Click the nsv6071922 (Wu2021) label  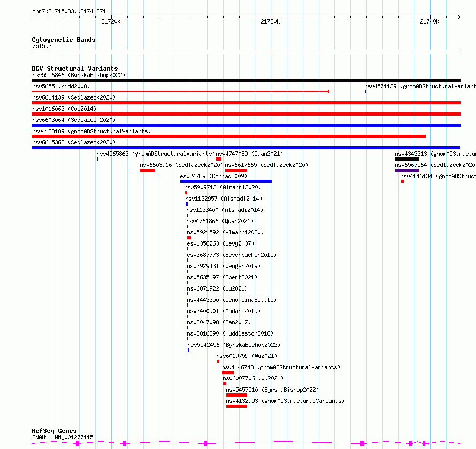[x=217, y=288]
